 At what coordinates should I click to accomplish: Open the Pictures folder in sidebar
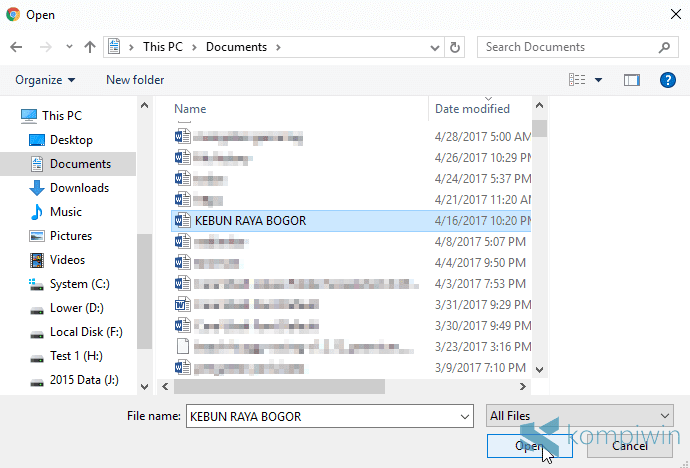[70, 236]
